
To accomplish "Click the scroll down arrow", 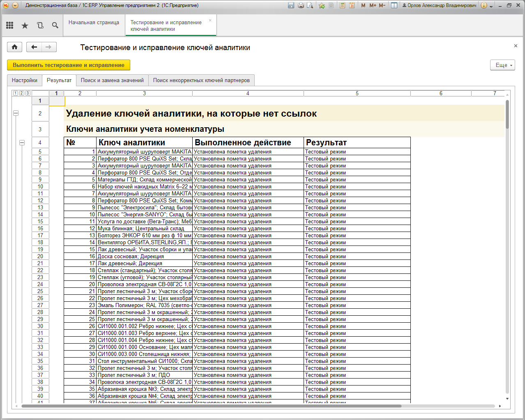I will point(507,399).
